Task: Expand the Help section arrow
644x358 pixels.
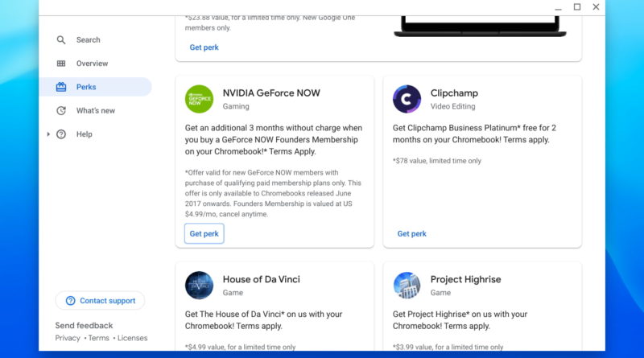Action: (48, 134)
